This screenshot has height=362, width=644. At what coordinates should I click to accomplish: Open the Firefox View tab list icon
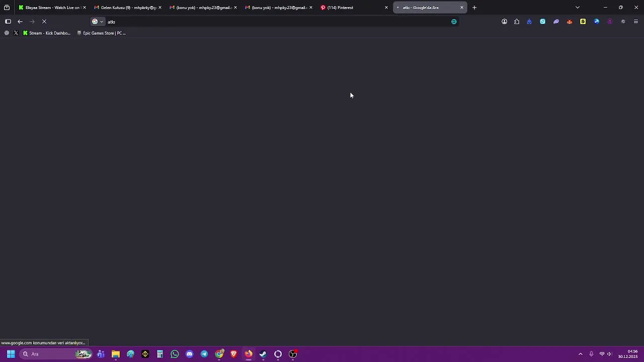pos(7,8)
